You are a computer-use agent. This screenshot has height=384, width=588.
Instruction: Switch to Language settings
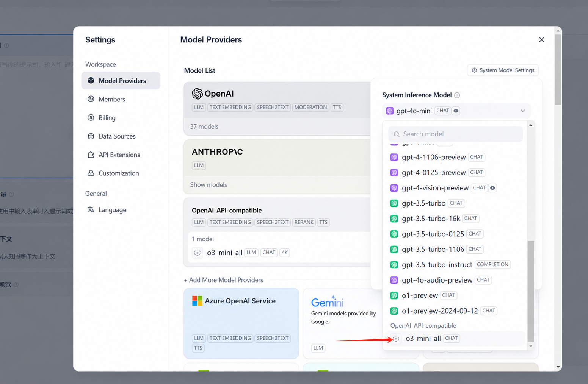pos(121,209)
